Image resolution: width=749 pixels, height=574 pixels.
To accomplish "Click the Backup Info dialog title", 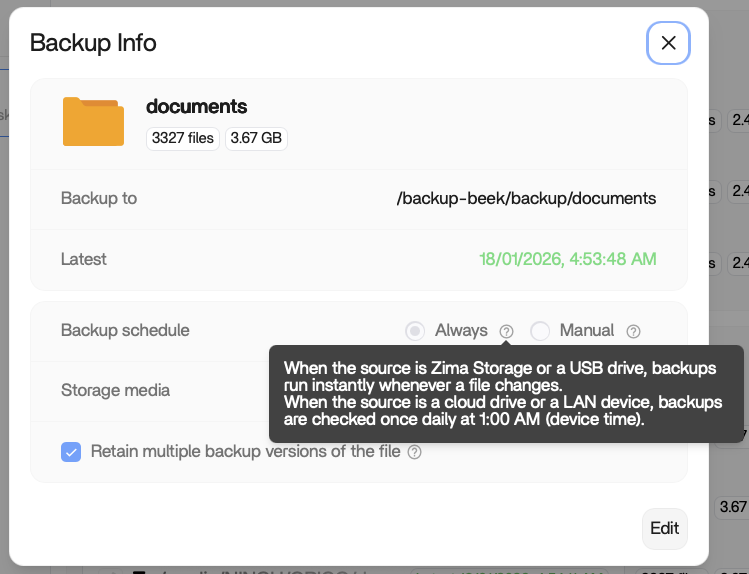I will point(93,42).
